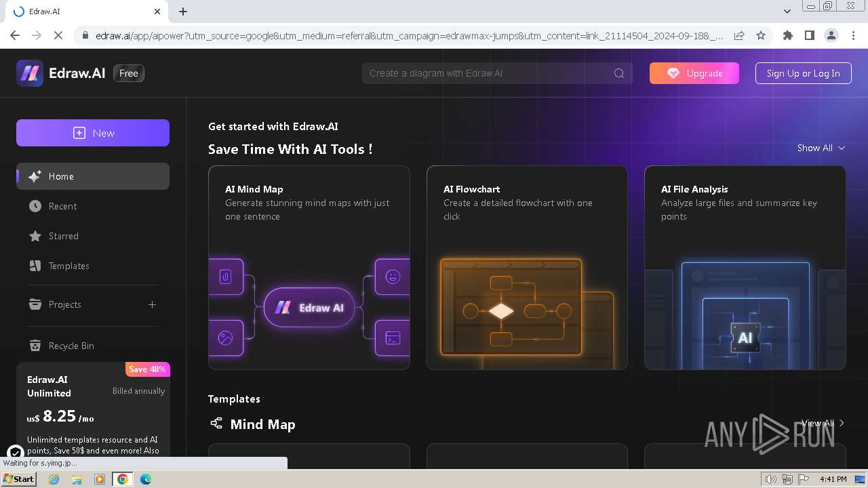Click the search magnifier icon
The width and height of the screenshot is (868, 488).
click(x=619, y=73)
